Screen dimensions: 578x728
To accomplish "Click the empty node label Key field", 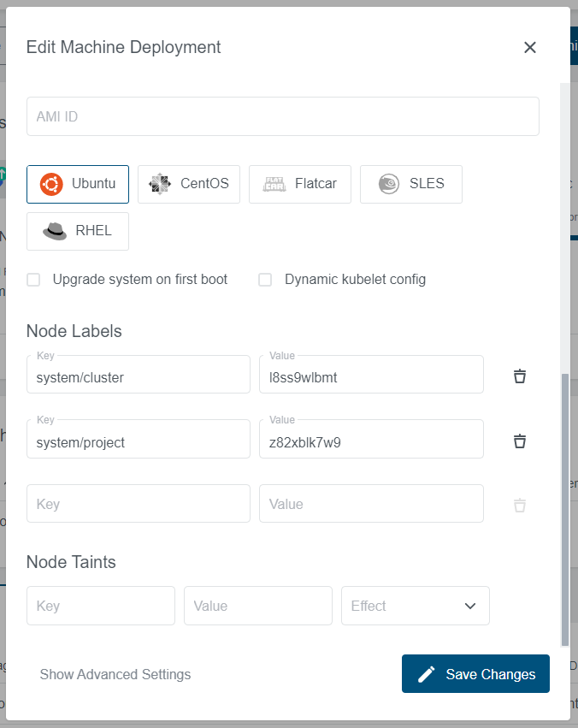I will tap(138, 503).
